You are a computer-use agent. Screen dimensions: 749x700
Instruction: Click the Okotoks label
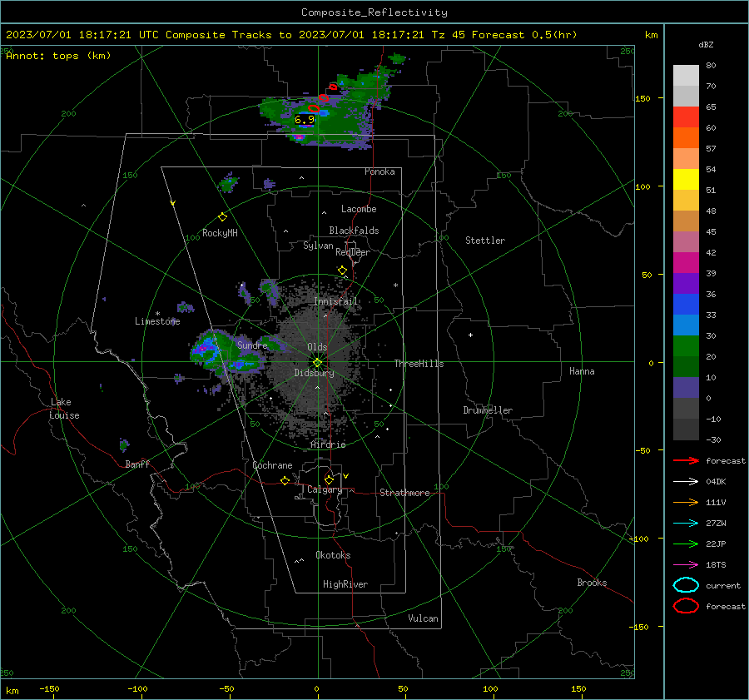333,555
